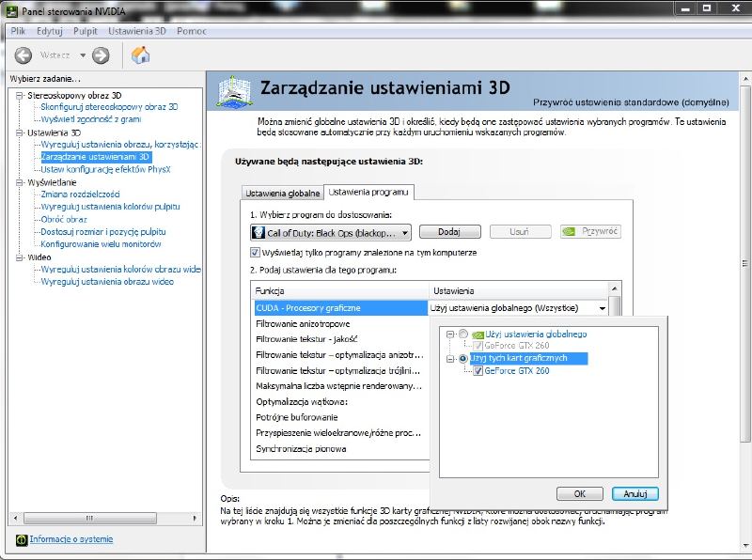Select the Maksymalna liczba wstępnie renderowany row
The height and width of the screenshot is (560, 752).
point(341,386)
